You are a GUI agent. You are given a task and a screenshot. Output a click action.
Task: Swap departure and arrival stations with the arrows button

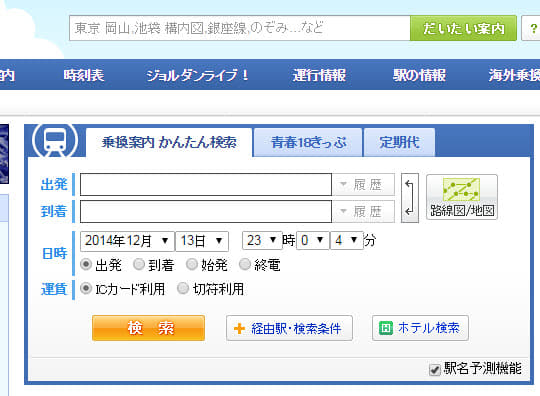click(410, 198)
